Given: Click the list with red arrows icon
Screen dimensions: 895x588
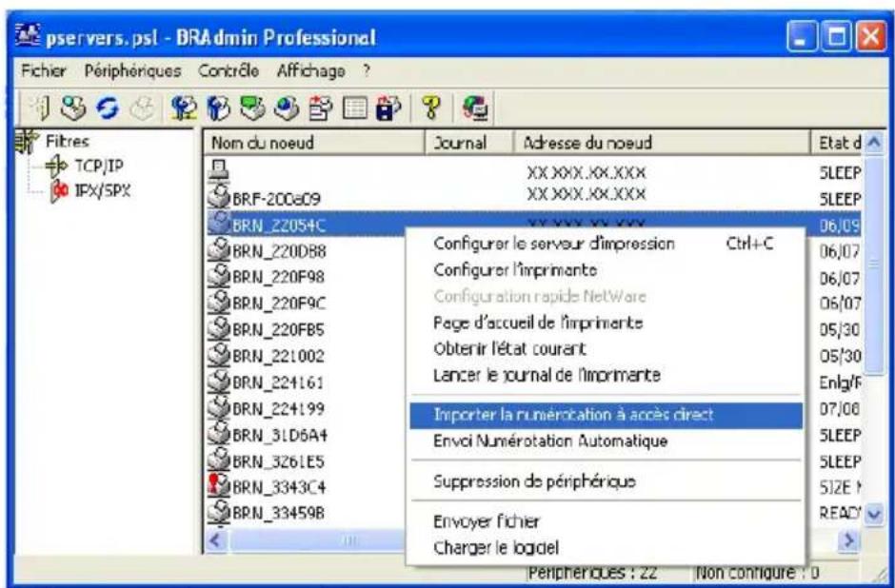Looking at the screenshot, I should (x=319, y=108).
